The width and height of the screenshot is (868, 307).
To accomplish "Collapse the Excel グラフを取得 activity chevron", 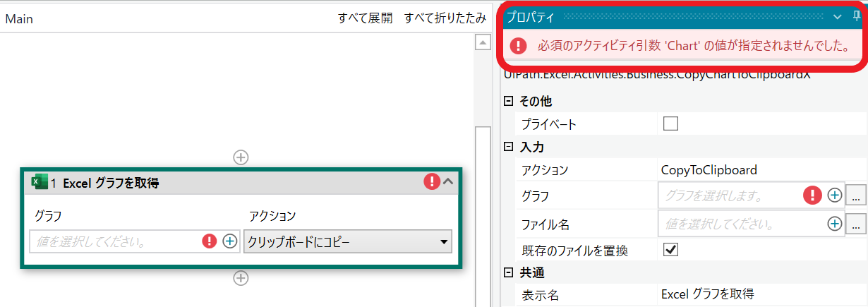I will pyautogui.click(x=448, y=182).
